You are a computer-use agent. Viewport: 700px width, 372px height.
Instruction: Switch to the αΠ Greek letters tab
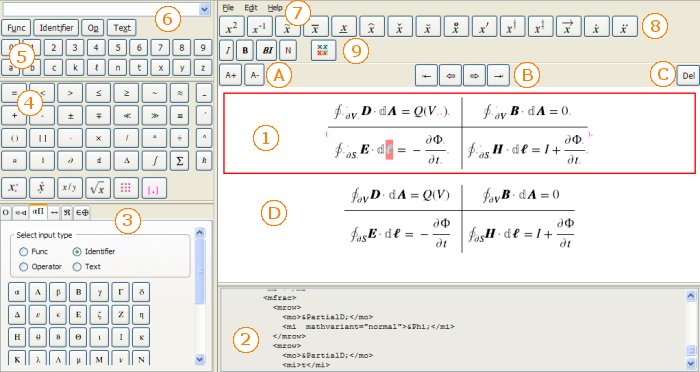click(38, 213)
